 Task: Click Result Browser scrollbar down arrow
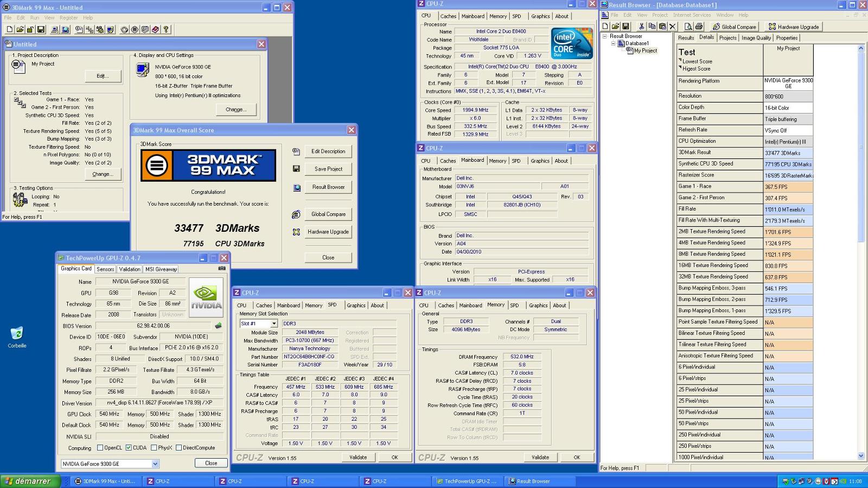[x=861, y=456]
